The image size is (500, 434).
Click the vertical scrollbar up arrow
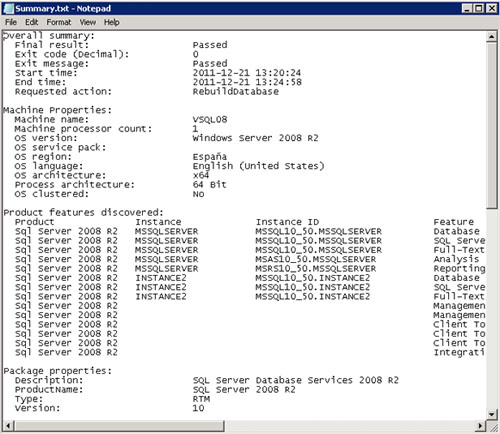point(492,36)
